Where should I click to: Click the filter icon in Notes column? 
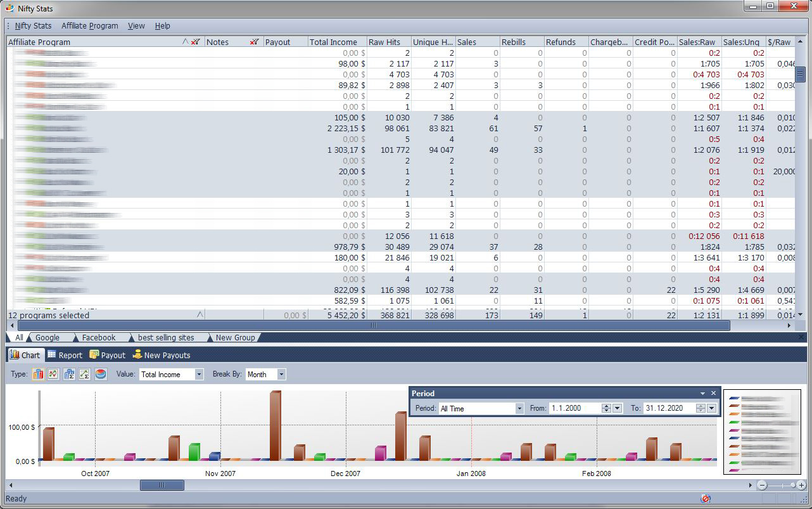click(255, 42)
